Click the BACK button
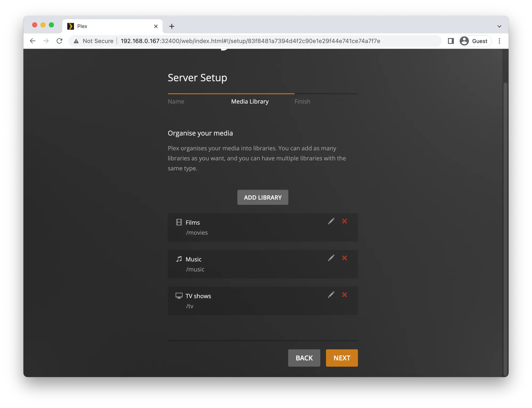Image resolution: width=532 pixels, height=408 pixels. coord(304,358)
